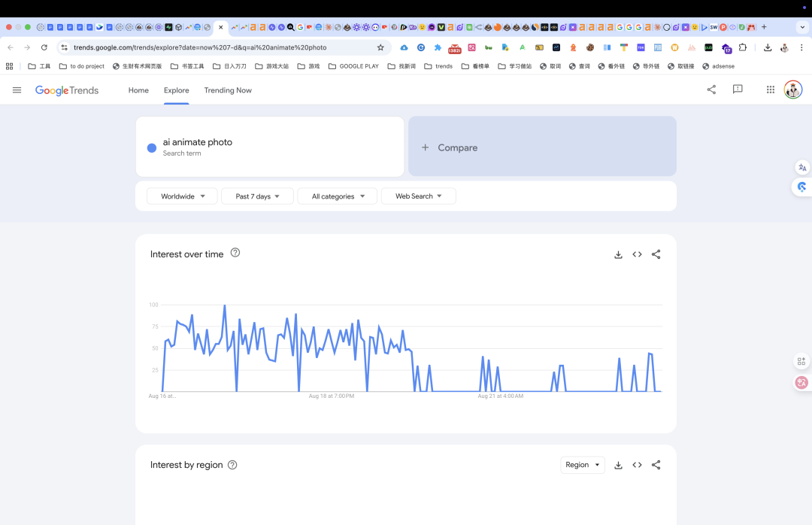
Task: Click the site information icon in address bar
Action: coord(64,47)
